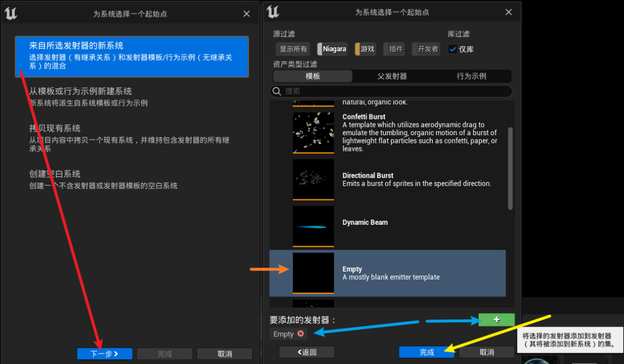Screen dimensions: 624x364
Task: Click the 返回 button
Action: (306, 352)
